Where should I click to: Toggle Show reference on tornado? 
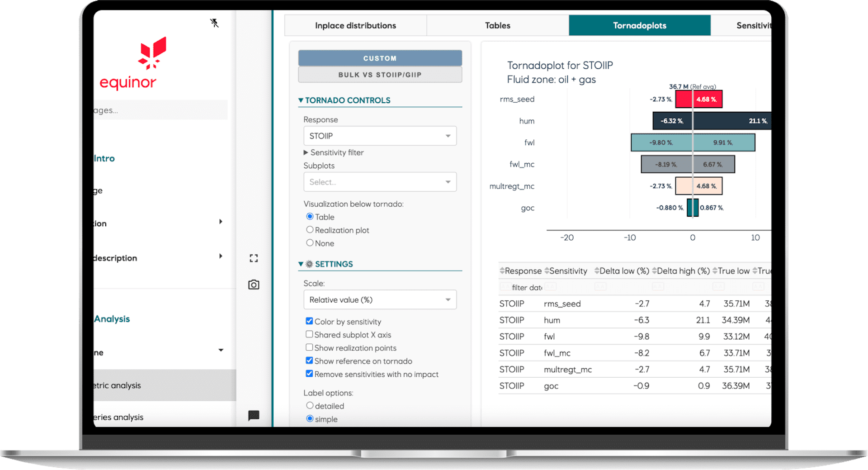309,361
